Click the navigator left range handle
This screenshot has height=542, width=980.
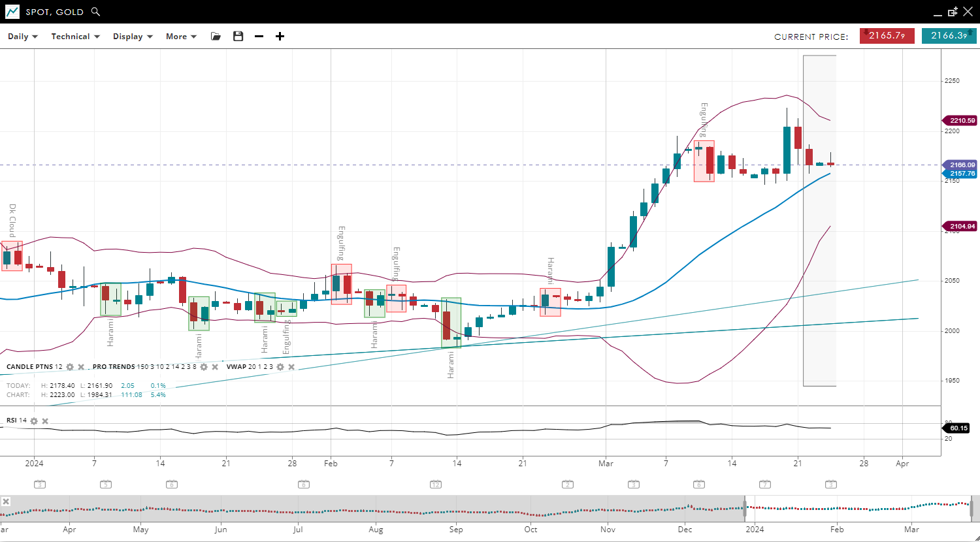pyautogui.click(x=744, y=507)
